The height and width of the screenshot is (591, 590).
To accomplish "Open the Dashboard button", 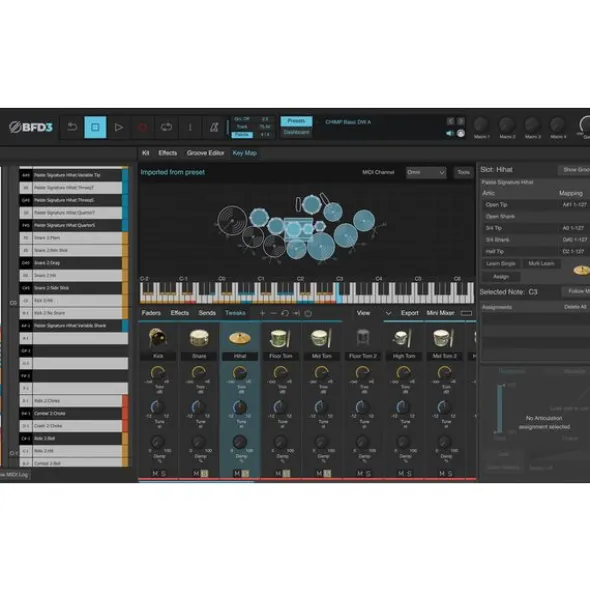I will (x=296, y=132).
